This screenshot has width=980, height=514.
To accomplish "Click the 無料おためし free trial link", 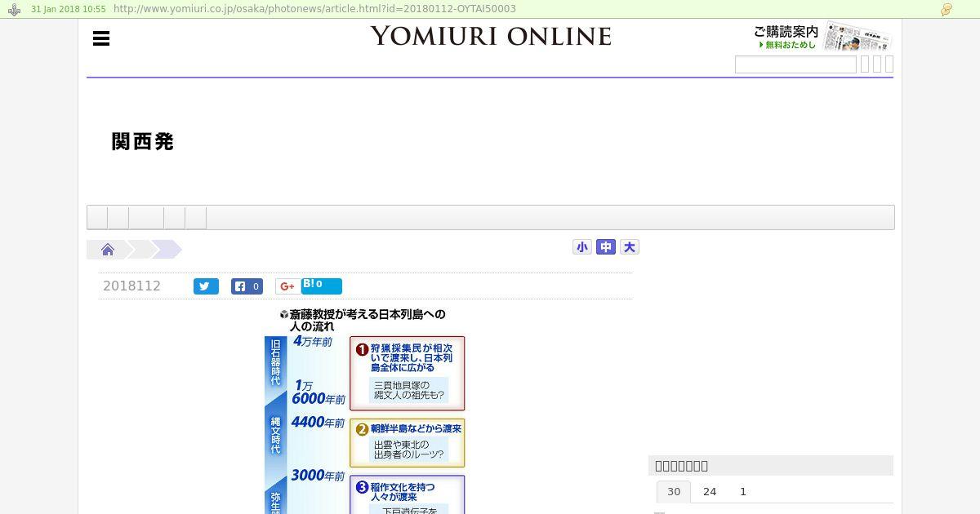I will [x=787, y=45].
